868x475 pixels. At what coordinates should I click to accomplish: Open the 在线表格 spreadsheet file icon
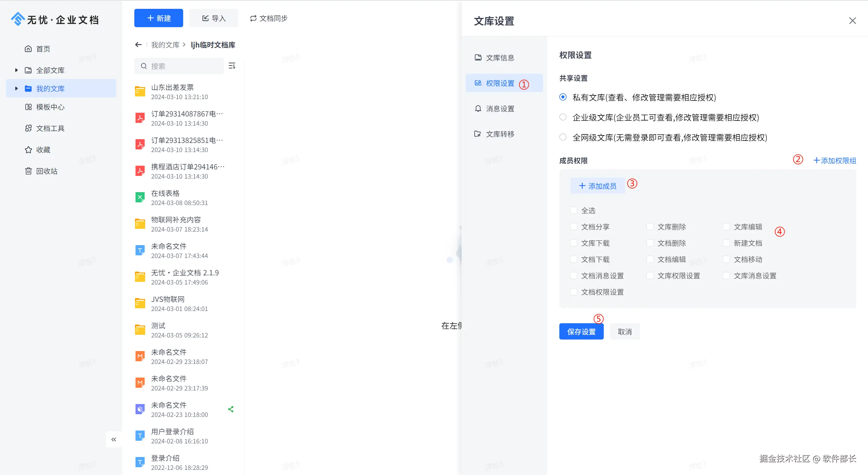click(x=140, y=198)
